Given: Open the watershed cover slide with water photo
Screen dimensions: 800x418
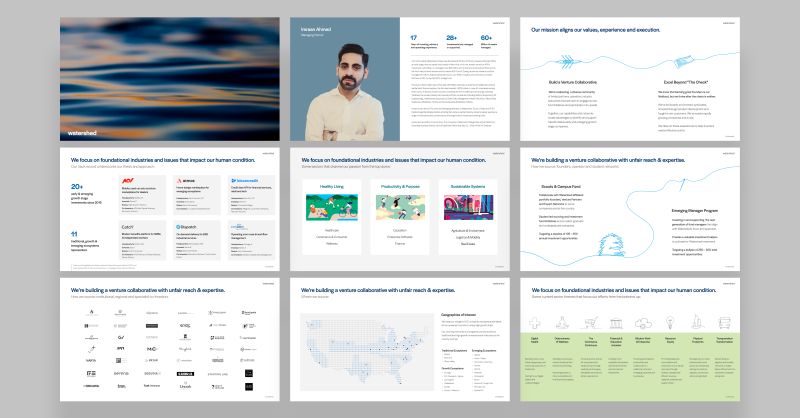Looking at the screenshot, I should 169,79.
